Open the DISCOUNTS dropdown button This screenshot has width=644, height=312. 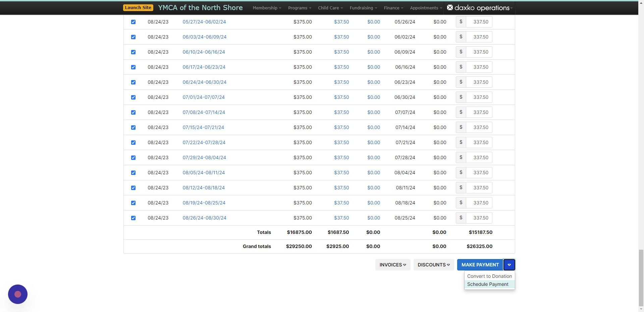434,265
